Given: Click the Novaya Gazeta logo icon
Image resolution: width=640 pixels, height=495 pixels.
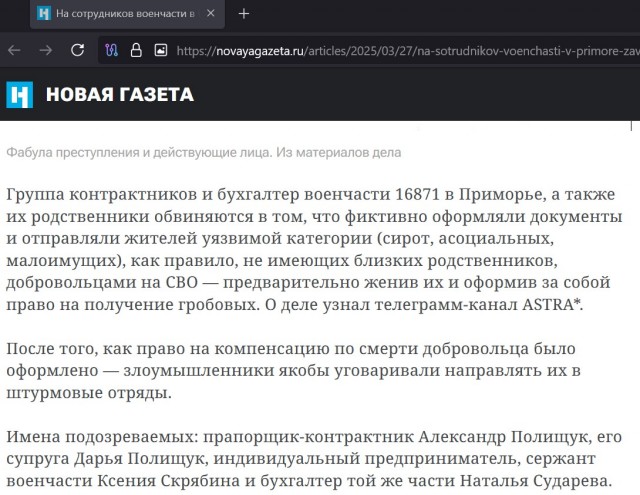Looking at the screenshot, I should [x=20, y=95].
